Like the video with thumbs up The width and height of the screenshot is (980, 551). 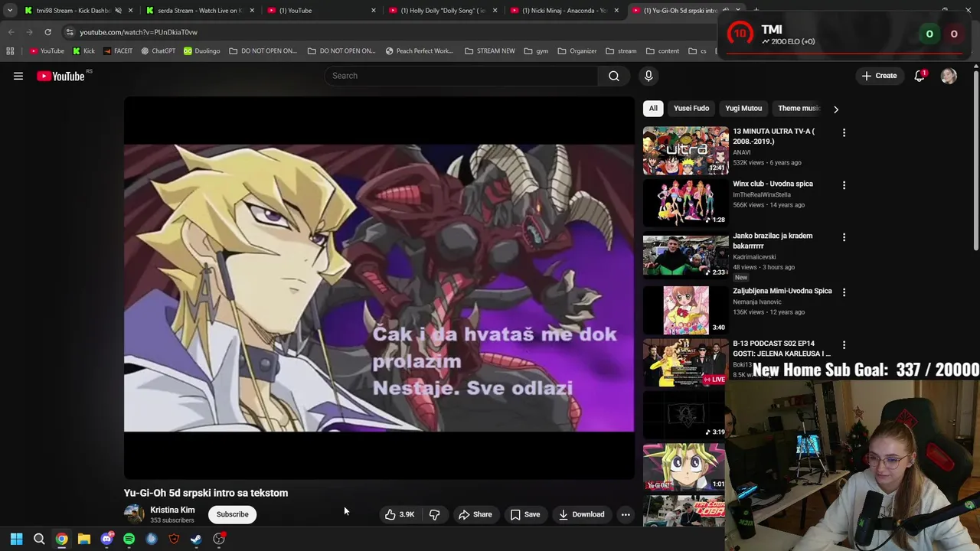click(399, 514)
